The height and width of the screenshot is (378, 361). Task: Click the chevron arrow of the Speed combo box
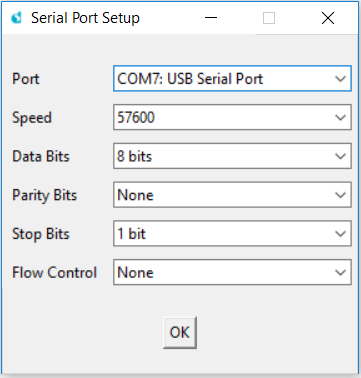340,118
